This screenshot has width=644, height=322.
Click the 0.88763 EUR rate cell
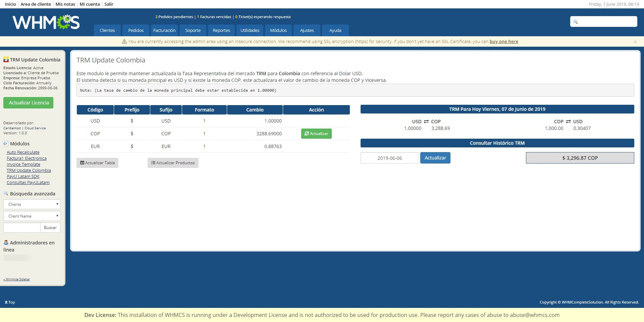coord(273,146)
